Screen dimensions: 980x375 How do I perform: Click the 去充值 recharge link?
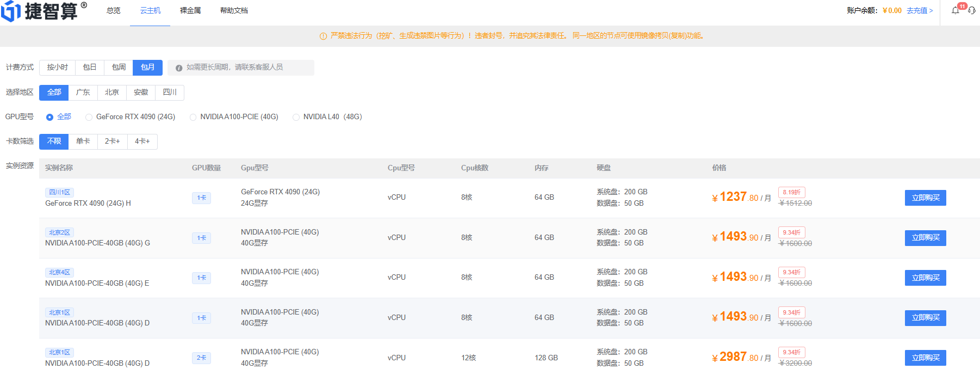pos(920,11)
